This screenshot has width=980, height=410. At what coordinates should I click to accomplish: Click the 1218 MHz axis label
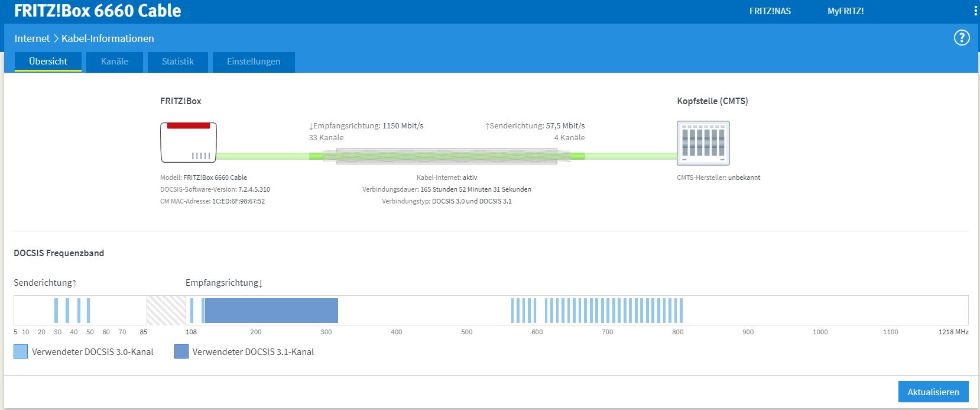point(953,332)
